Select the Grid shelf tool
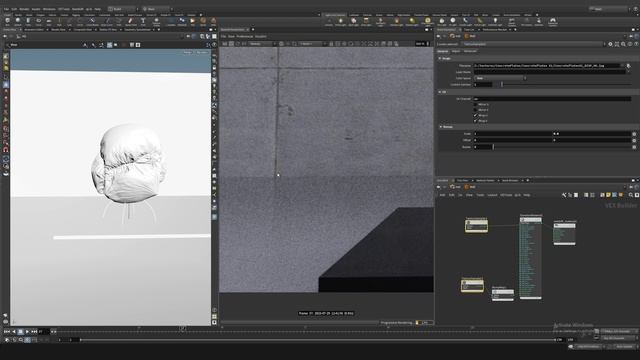The width and height of the screenshot is (640, 360). [x=49, y=21]
